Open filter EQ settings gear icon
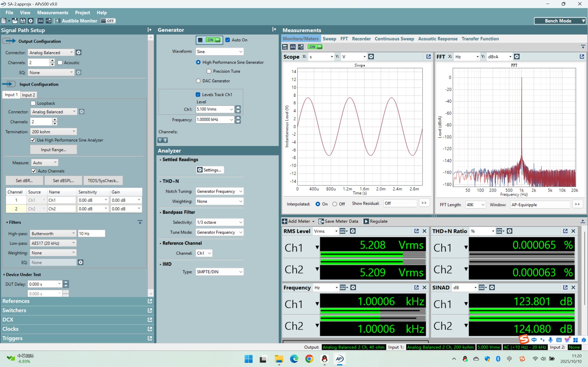The height and width of the screenshot is (367, 588). click(x=81, y=262)
